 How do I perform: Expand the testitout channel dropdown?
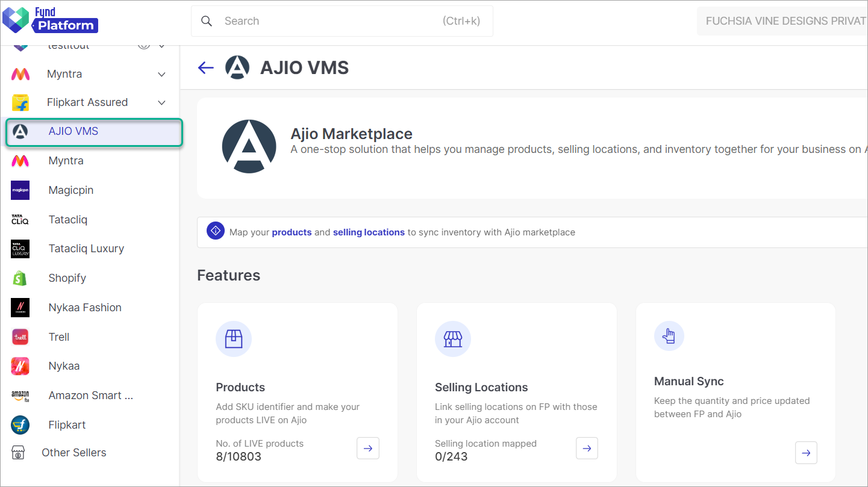[161, 45]
